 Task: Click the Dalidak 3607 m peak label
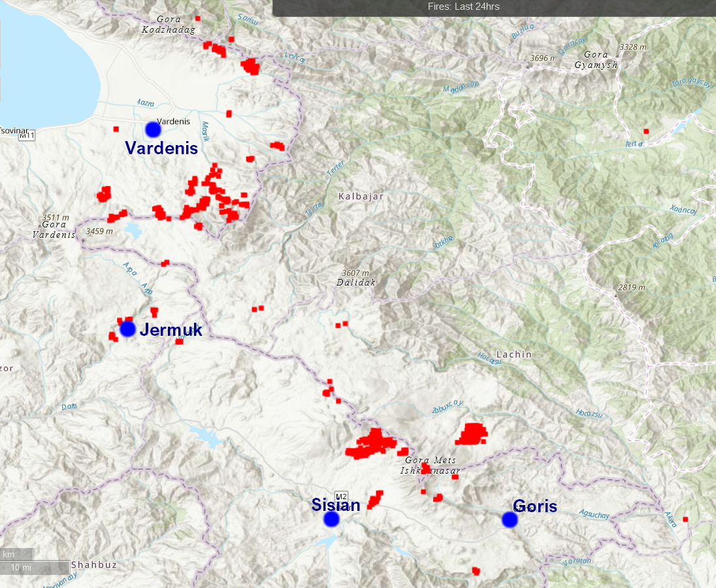tap(355, 278)
